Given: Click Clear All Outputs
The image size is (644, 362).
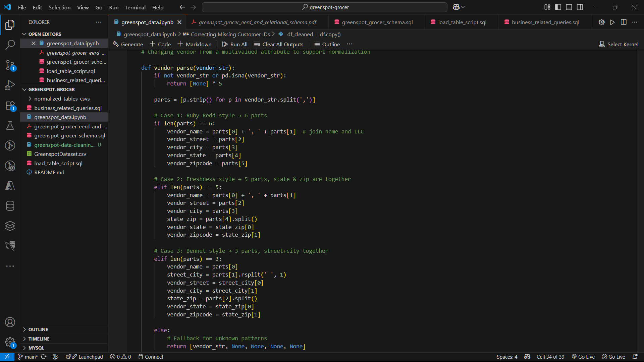Looking at the screenshot, I should pyautogui.click(x=279, y=44).
